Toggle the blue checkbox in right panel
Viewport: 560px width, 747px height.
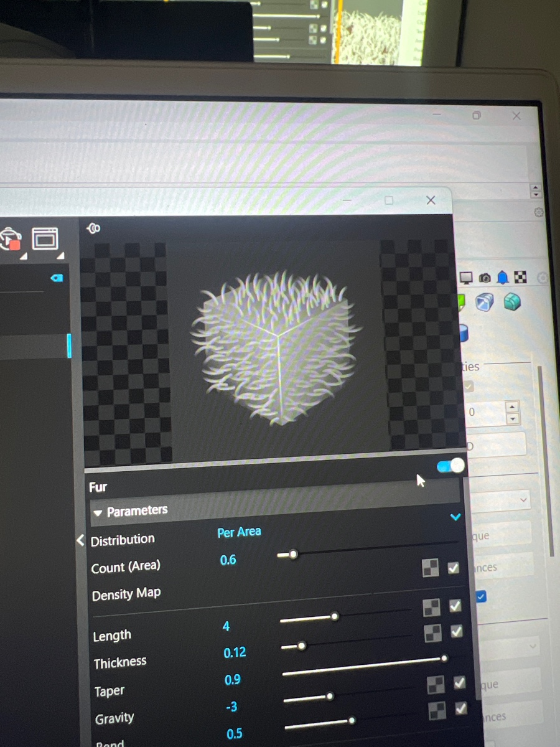(x=481, y=597)
